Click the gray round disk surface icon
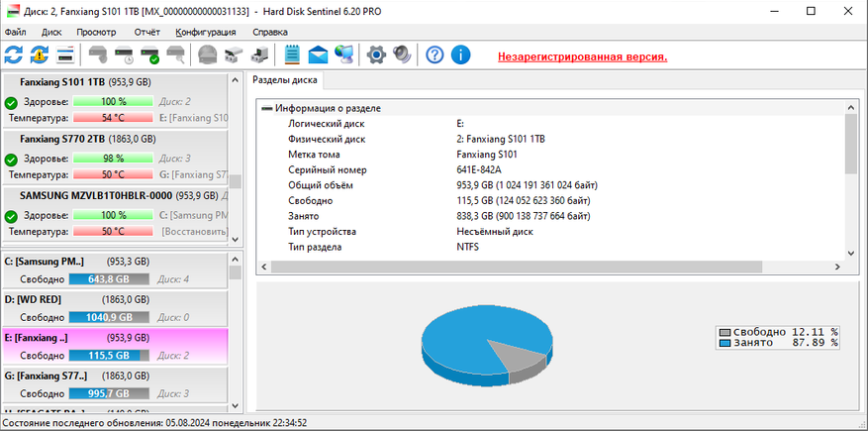Viewport: 868px width, 431px height. tap(208, 54)
